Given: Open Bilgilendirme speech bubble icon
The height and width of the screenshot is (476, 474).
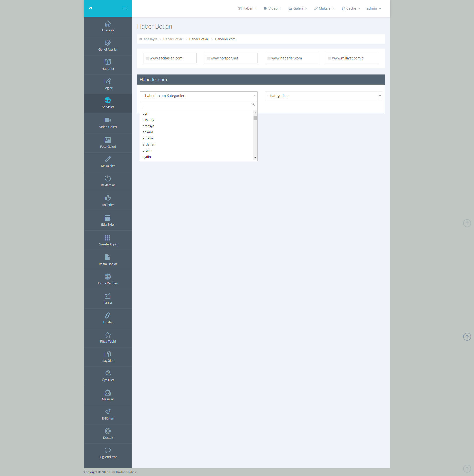Looking at the screenshot, I should (108, 450).
